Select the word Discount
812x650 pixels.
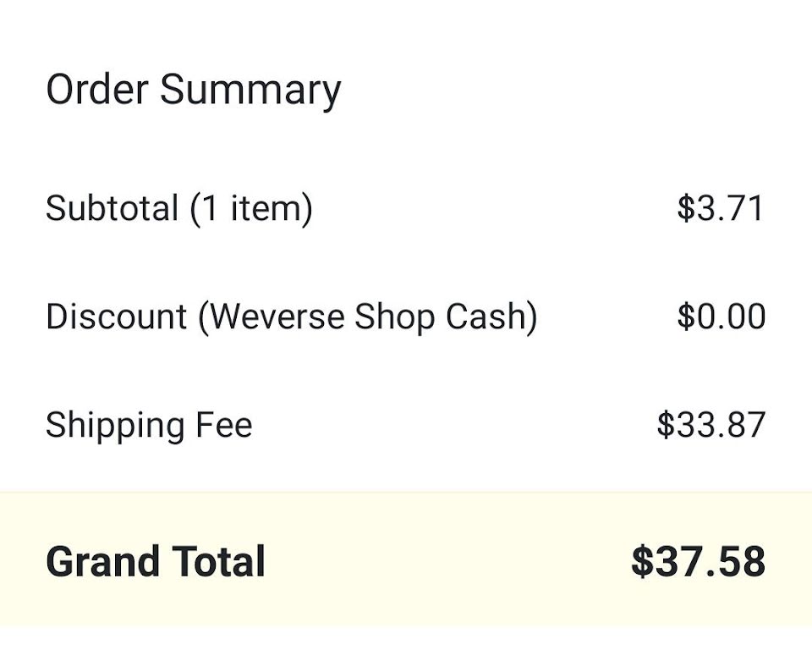117,317
